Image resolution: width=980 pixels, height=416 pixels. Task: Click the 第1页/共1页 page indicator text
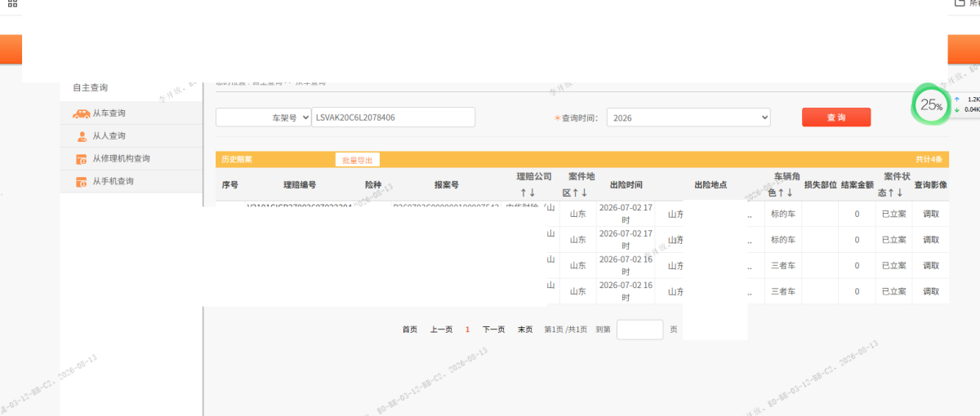click(566, 330)
